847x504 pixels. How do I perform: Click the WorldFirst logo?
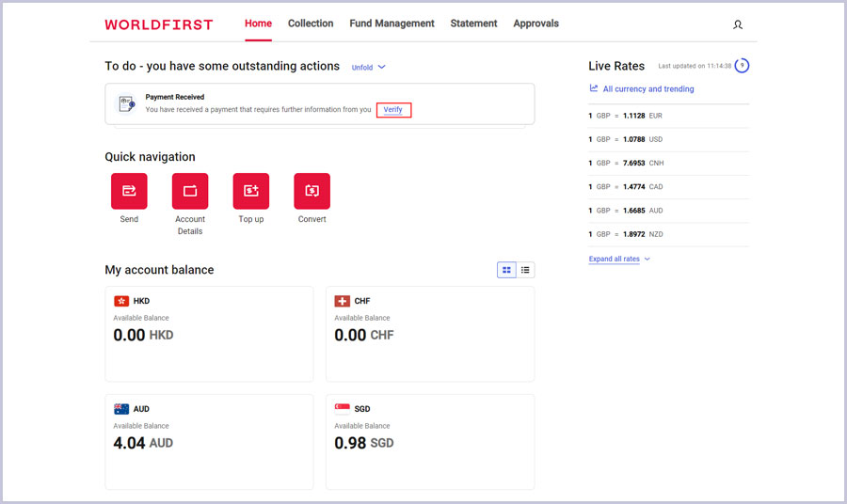[x=159, y=24]
